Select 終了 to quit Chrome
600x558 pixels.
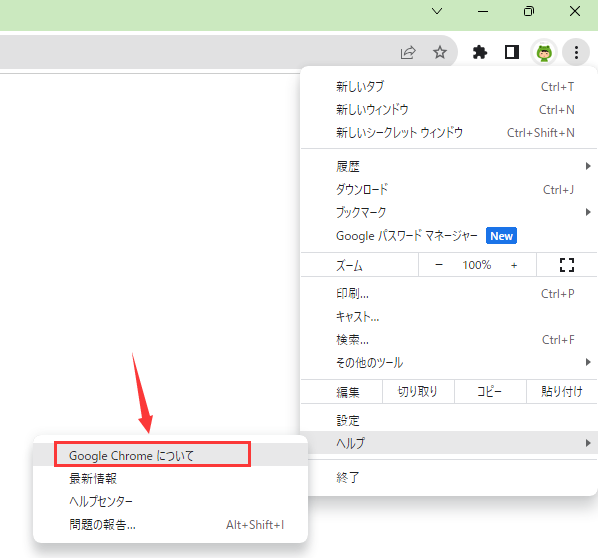coord(449,477)
